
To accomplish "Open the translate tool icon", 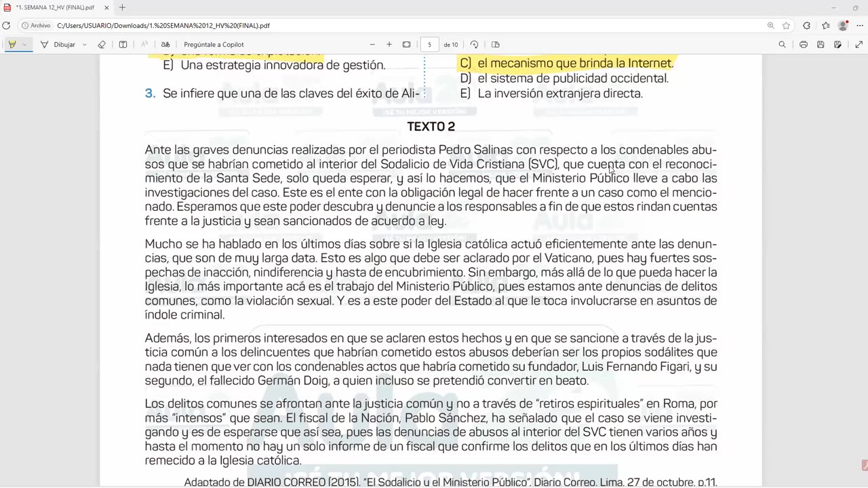I will tap(165, 45).
